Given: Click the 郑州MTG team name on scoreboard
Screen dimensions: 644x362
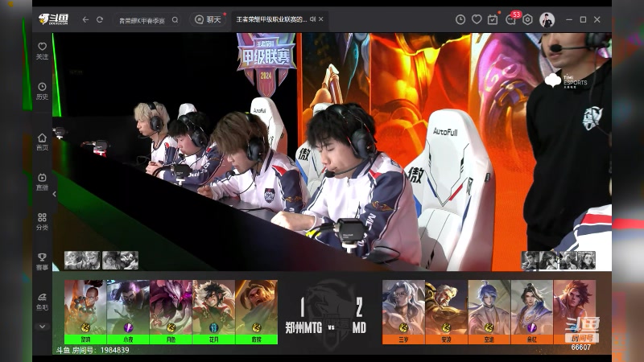Looking at the screenshot, I should tap(303, 327).
